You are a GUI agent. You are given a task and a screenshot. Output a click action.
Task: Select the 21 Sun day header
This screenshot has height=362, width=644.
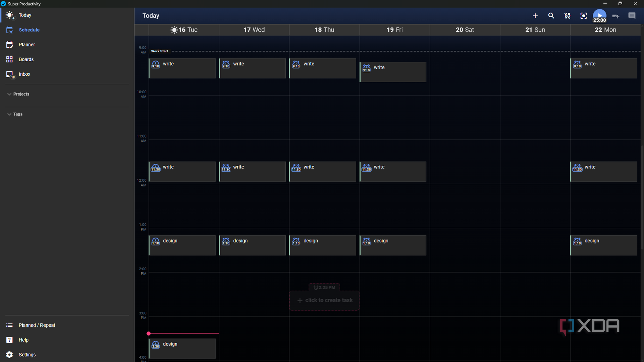535,30
